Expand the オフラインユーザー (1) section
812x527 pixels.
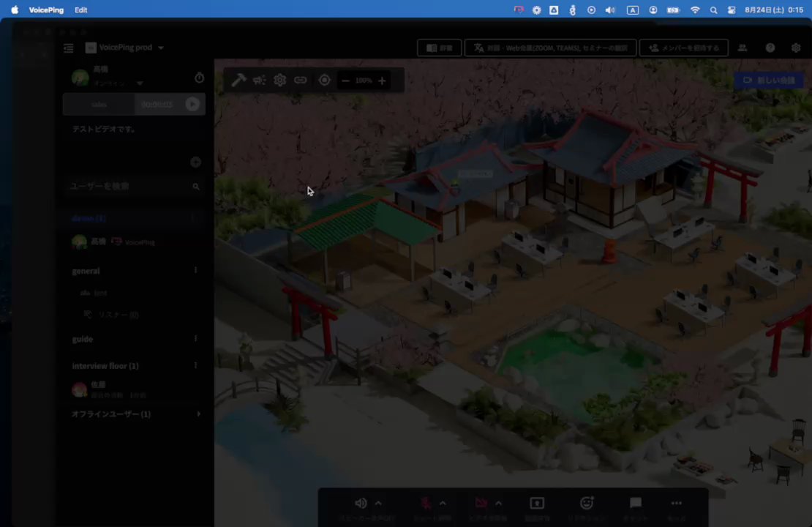135,414
